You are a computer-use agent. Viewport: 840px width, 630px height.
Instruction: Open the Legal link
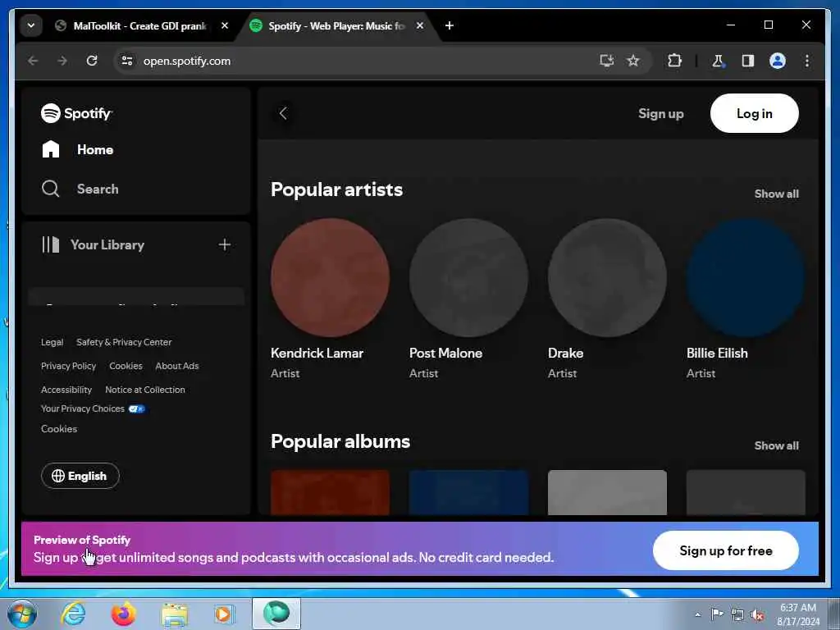point(52,342)
